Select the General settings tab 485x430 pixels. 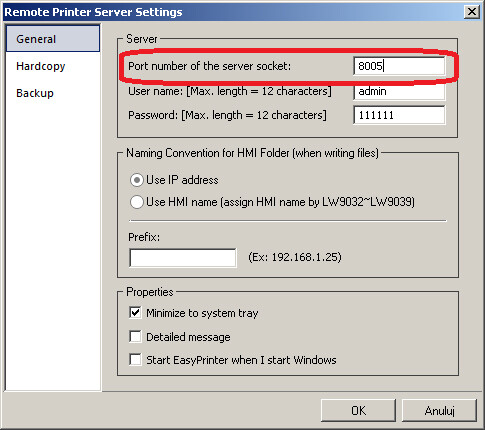53,39
